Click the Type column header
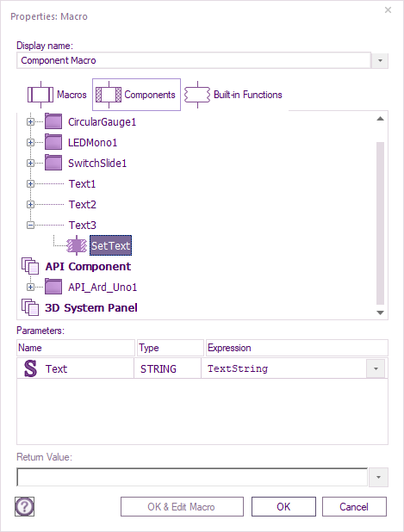 pos(171,348)
